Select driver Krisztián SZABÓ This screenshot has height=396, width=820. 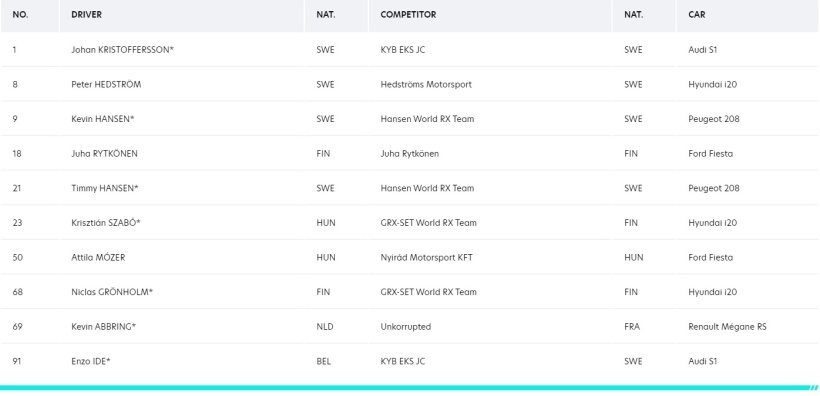(106, 222)
